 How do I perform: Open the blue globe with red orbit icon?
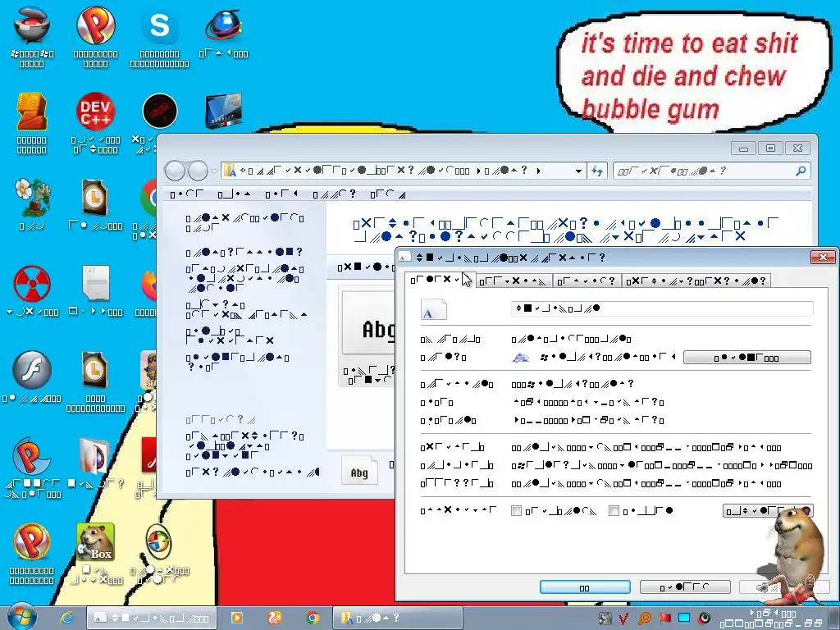224,25
